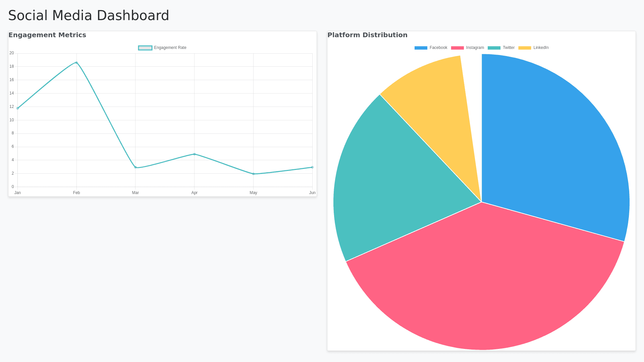Image resolution: width=644 pixels, height=362 pixels.
Task: Toggle LinkedIn legend color swatch
Action: pos(525,48)
